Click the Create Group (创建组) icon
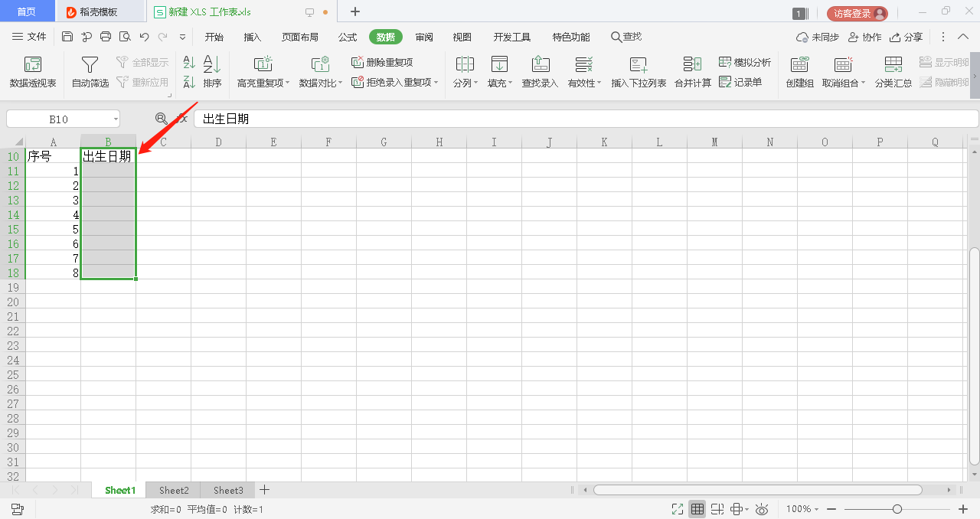Screen dimensions: 980x519 coord(799,65)
